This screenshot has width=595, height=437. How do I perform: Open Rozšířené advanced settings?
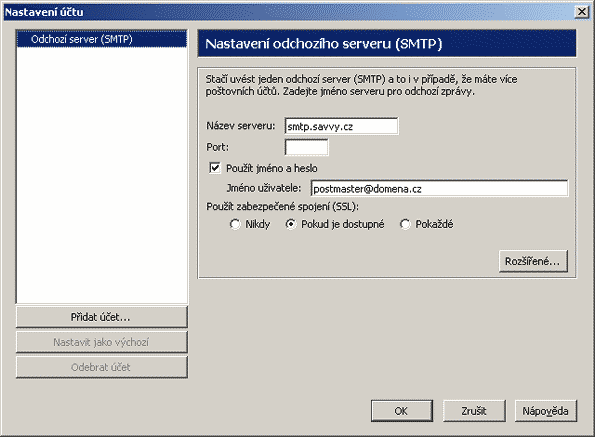tap(533, 261)
